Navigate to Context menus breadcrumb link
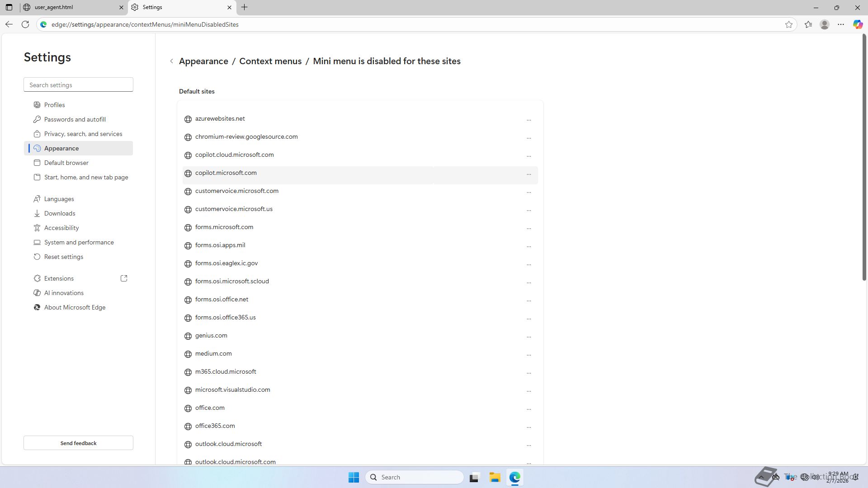Screen dimensions: 868x488 coord(270,61)
